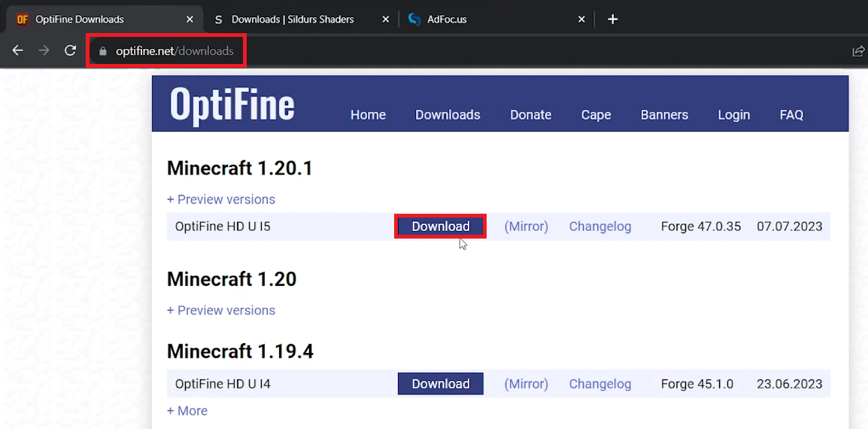Open a new tab with plus button
The image size is (868, 429).
click(x=612, y=20)
